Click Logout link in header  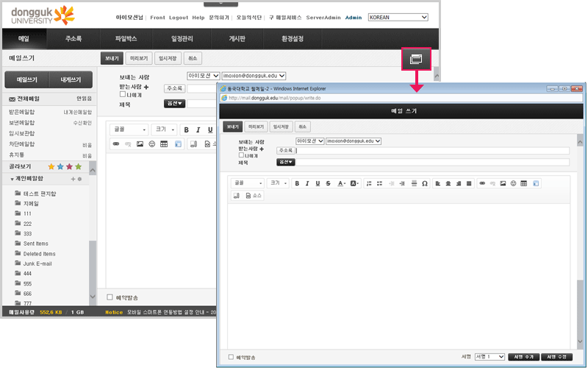point(179,18)
